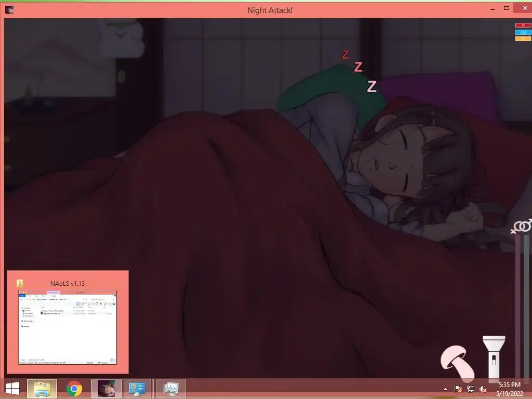Viewport: 532px width, 399px height.
Task: Open the Action Center flag icon
Action: (x=458, y=389)
